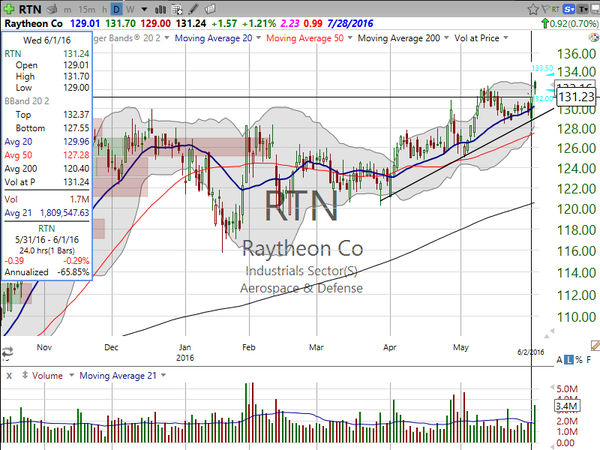Click the 7/28/2016 date in header

tap(350, 24)
